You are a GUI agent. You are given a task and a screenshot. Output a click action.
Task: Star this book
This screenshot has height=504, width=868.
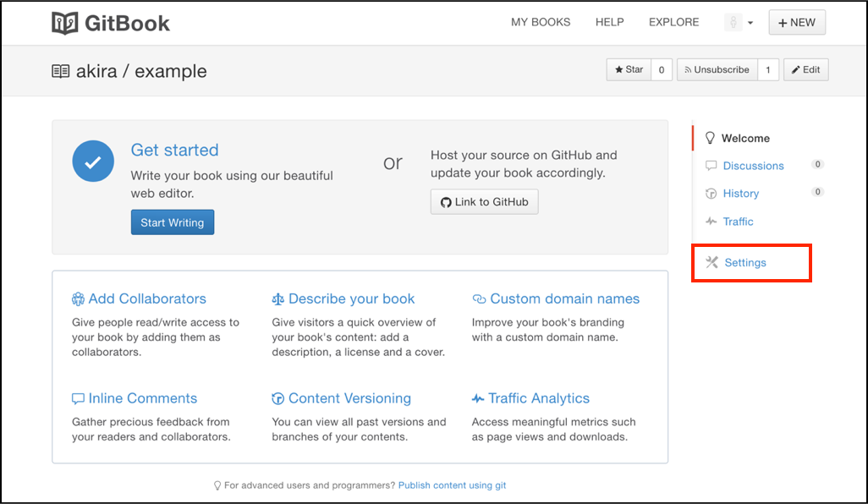coord(629,69)
